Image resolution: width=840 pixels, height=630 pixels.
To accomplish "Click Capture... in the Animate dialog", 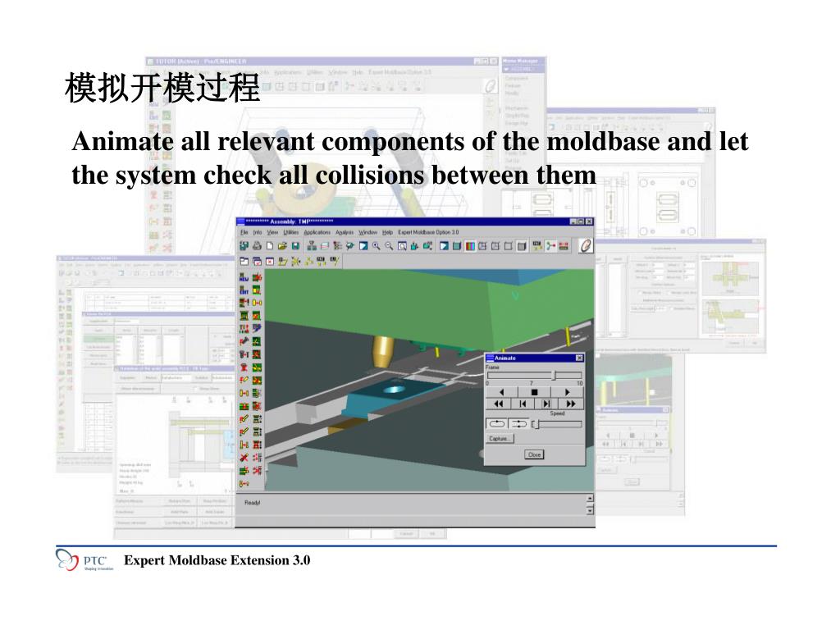I will point(500,439).
